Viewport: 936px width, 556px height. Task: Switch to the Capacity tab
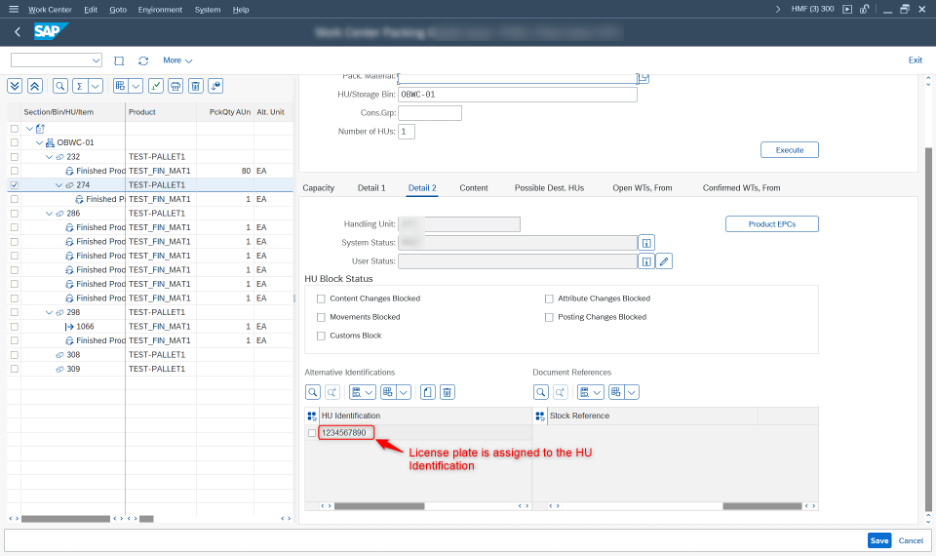coord(318,188)
